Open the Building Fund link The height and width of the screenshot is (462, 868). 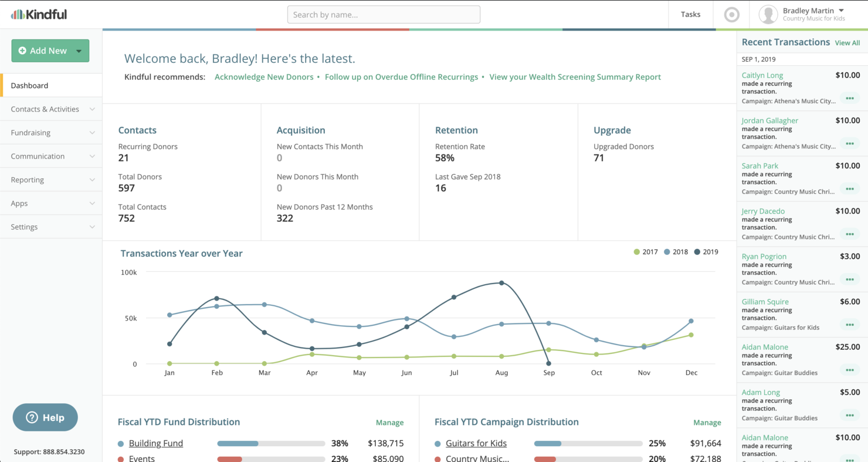coord(156,443)
